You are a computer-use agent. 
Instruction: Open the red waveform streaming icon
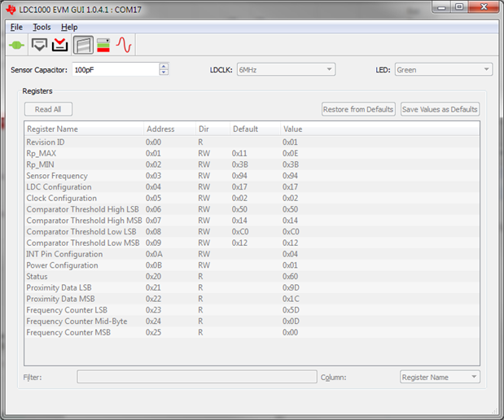tap(124, 45)
